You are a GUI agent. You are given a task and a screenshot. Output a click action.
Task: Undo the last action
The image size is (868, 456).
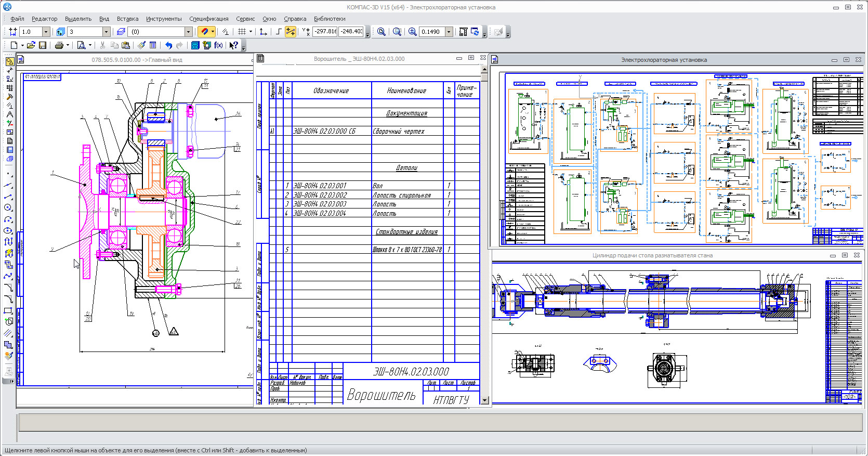click(168, 45)
